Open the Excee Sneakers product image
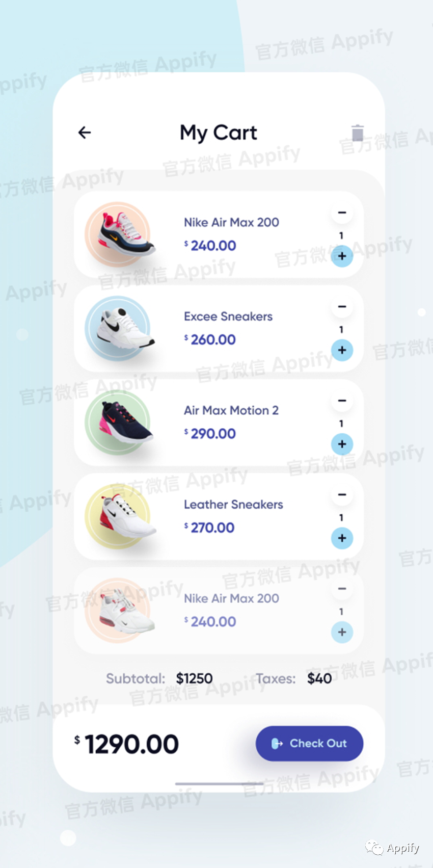 tap(120, 329)
